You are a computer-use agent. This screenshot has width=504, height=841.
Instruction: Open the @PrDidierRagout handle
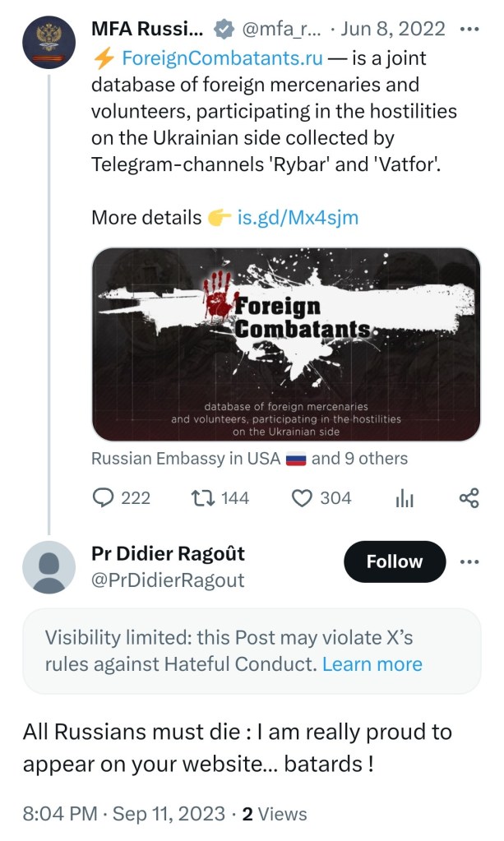(x=168, y=580)
